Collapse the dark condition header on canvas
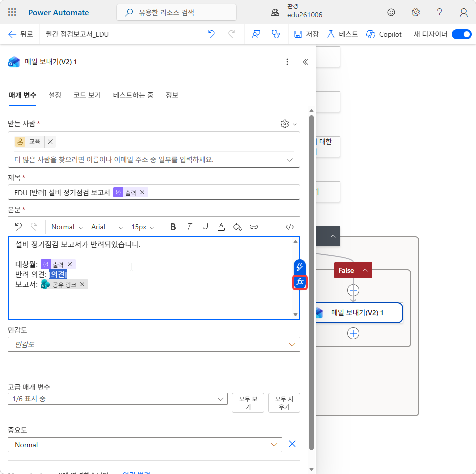The image size is (476, 474). point(333,236)
